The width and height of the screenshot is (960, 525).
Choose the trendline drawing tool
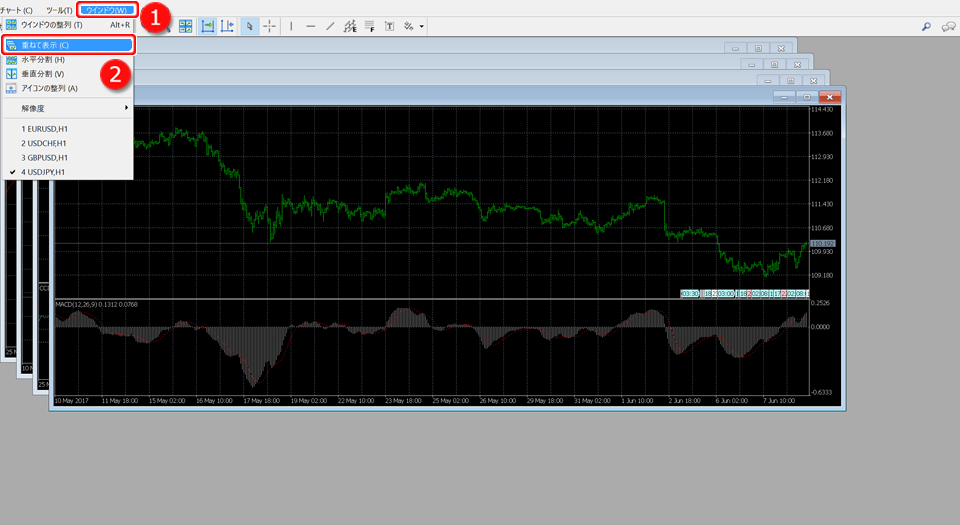pos(330,26)
